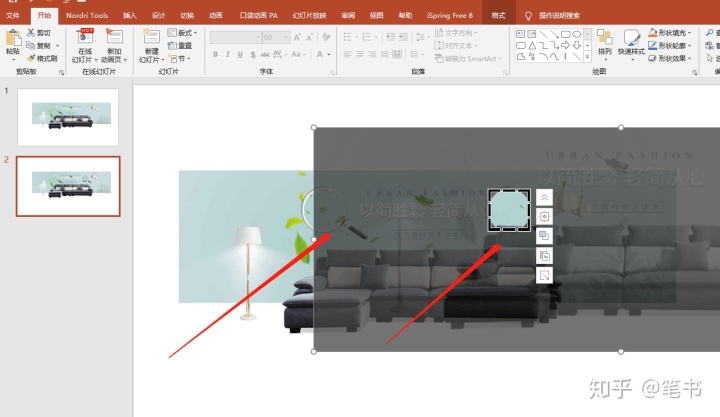Click the crosshair target floating icon
This screenshot has height=417, width=720.
pos(544,217)
